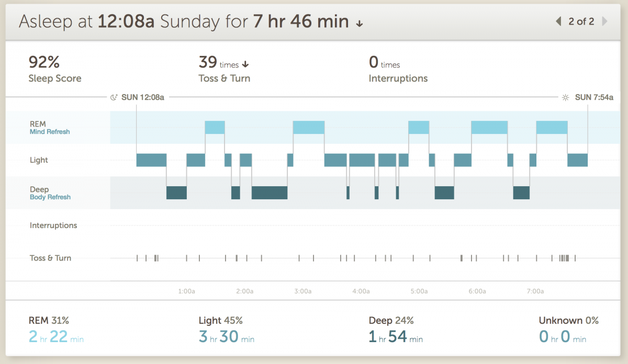Click the Body Refresh link under Deep
Viewport: 628px width, 364px height.
click(x=50, y=197)
